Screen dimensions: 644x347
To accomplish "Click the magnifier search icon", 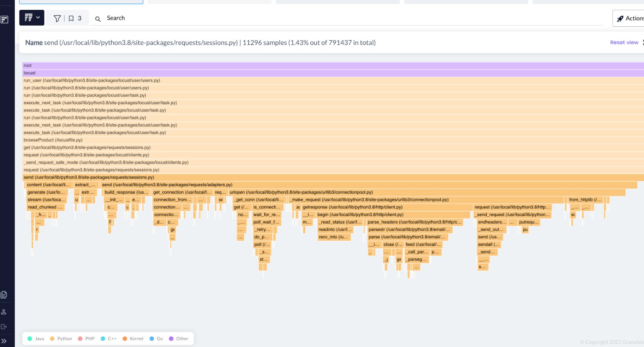I will pyautogui.click(x=98, y=19).
